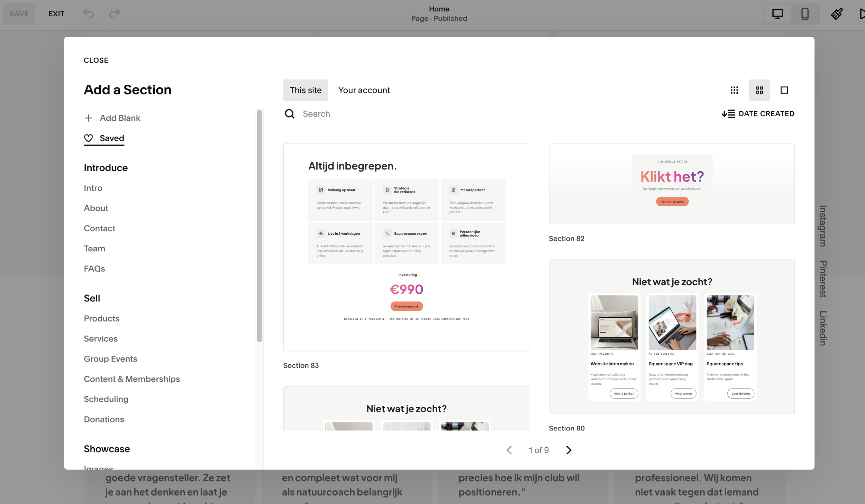Switch to mobile view icon
The image size is (865, 504).
click(805, 14)
